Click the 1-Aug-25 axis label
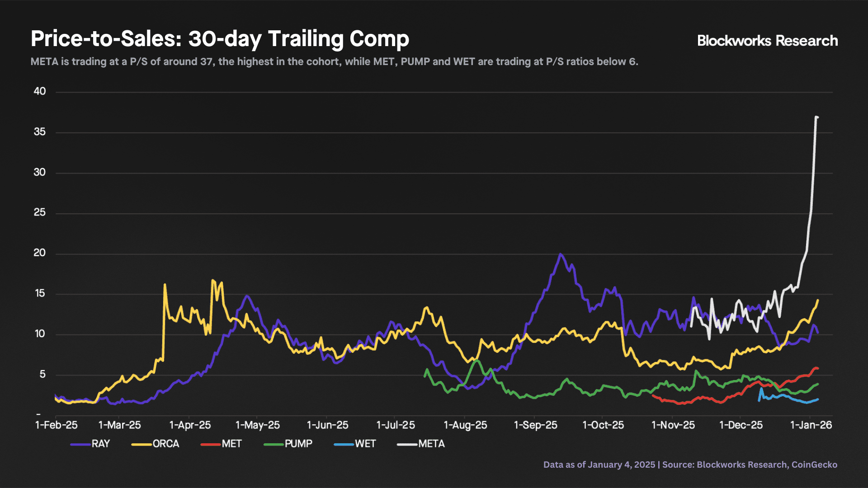 (x=465, y=425)
